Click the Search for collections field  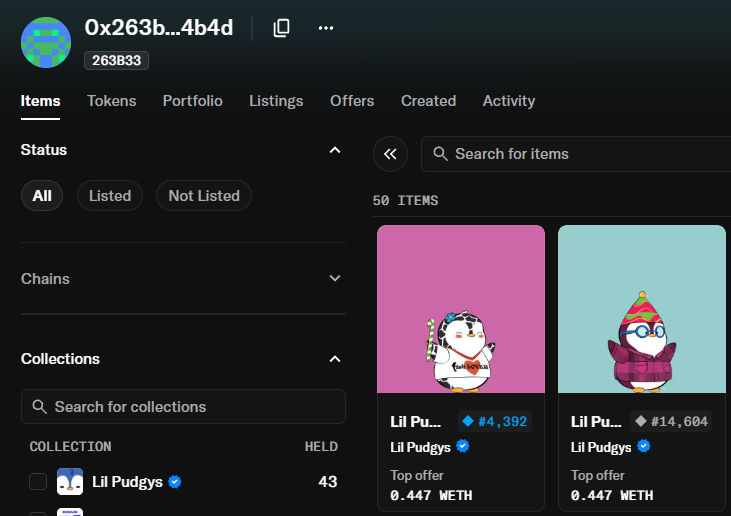183,406
